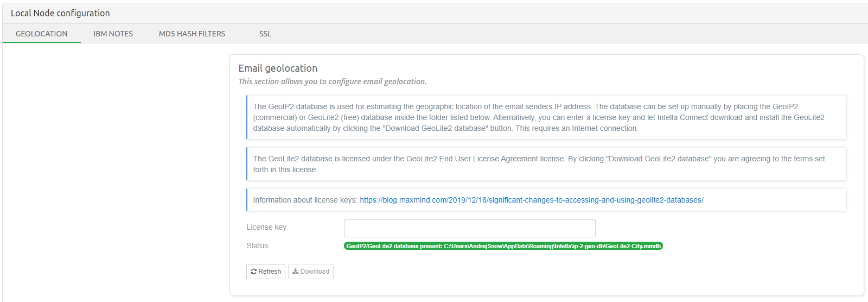
Task: Click the Email geolocation heading
Action: click(x=278, y=68)
